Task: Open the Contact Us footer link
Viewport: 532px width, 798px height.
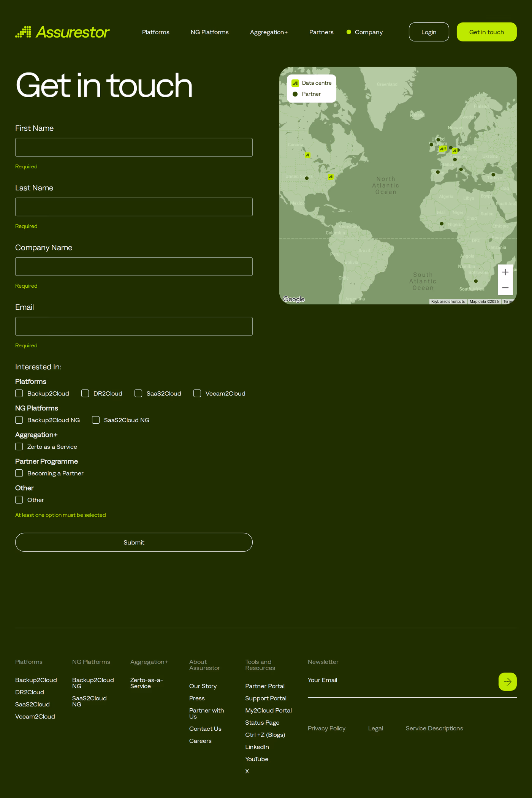Action: [x=205, y=728]
